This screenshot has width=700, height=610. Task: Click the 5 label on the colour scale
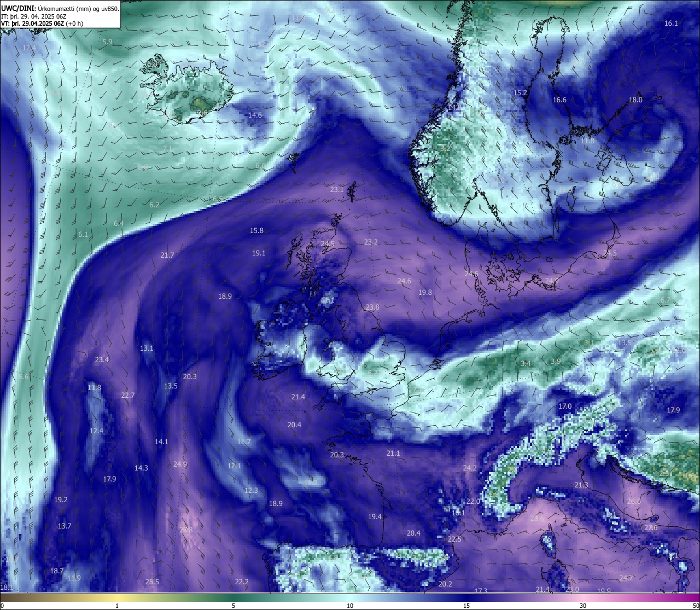pos(234,606)
